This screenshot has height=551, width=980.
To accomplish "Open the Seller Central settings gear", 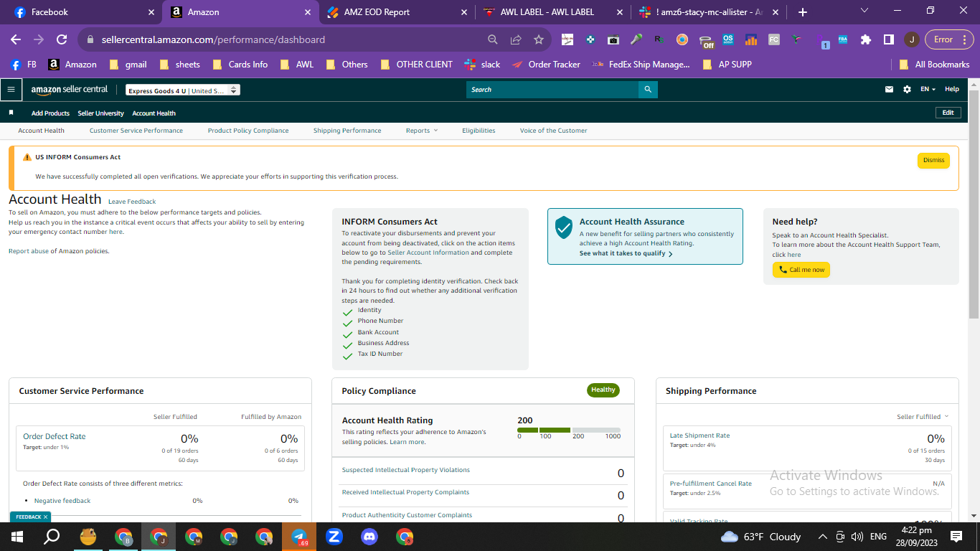I will (x=907, y=90).
